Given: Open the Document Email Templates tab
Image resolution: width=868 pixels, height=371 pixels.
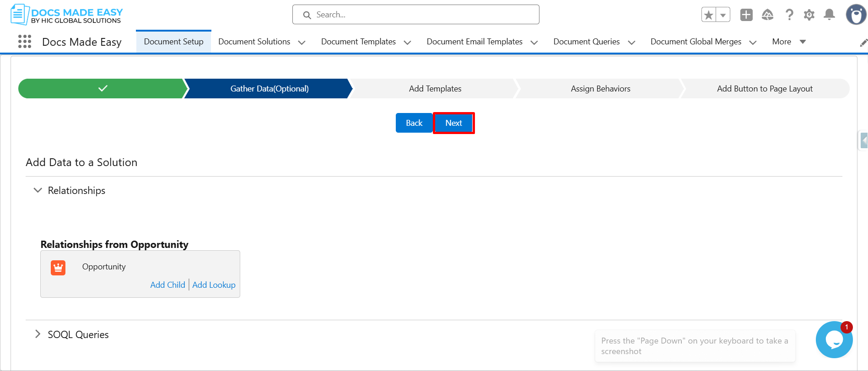Looking at the screenshot, I should click(474, 42).
